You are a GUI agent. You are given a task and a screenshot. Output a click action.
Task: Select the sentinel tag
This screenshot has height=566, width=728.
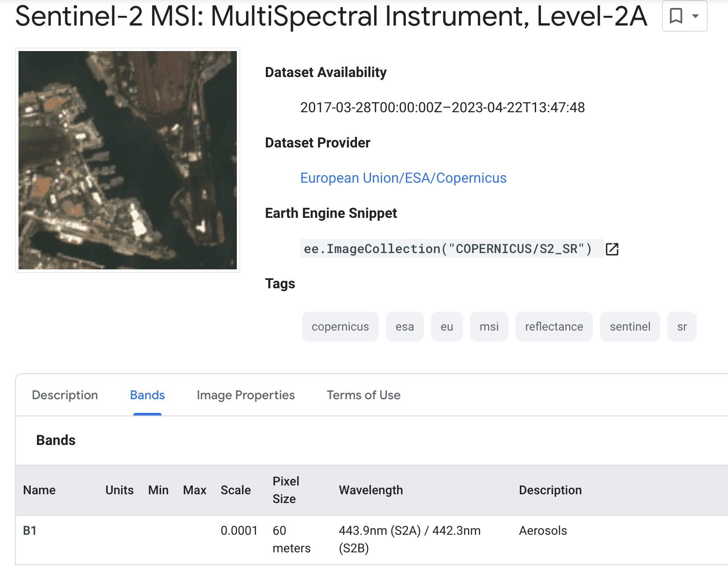point(630,327)
